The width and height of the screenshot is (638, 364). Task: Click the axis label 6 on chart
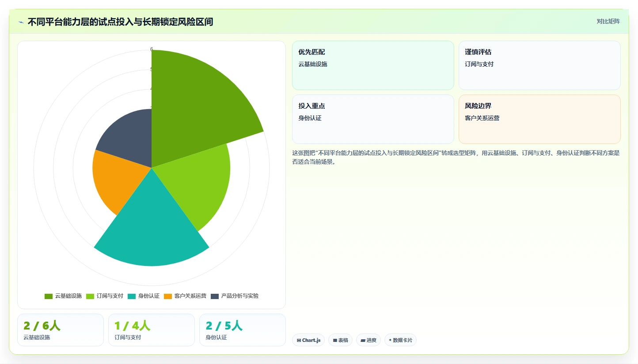tap(152, 49)
